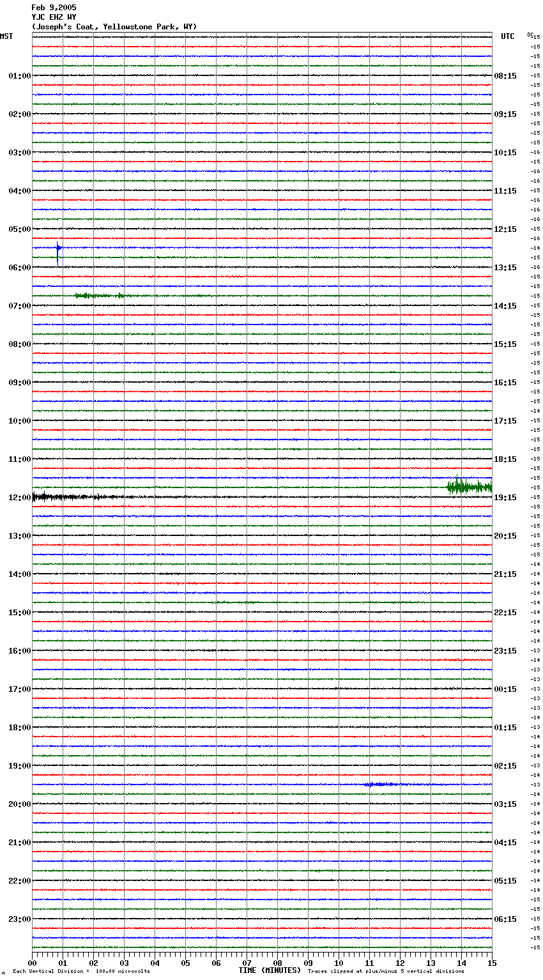Select the 11:00 MST row label
Image resolution: width=543 pixels, height=980 pixels.
click(20, 459)
